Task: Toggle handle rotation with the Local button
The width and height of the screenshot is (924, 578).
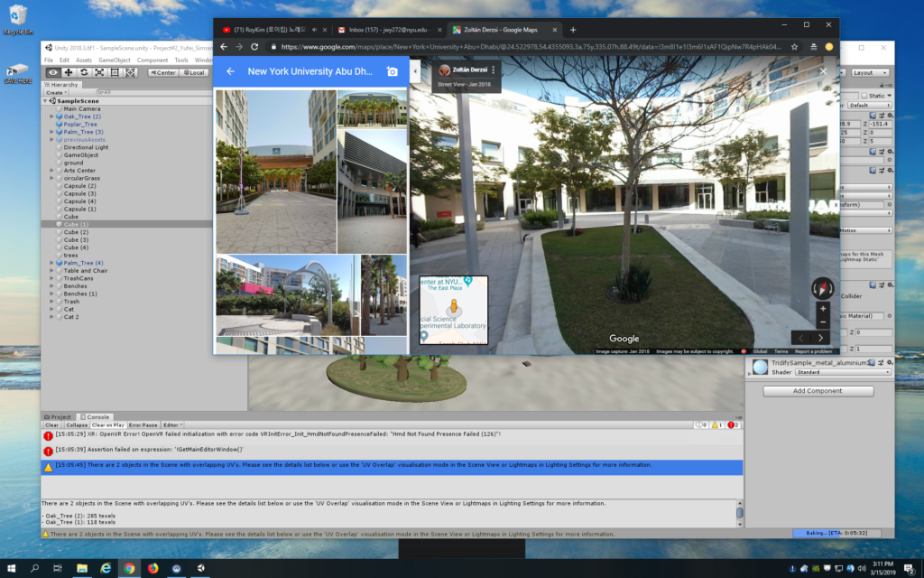Action: [194, 72]
